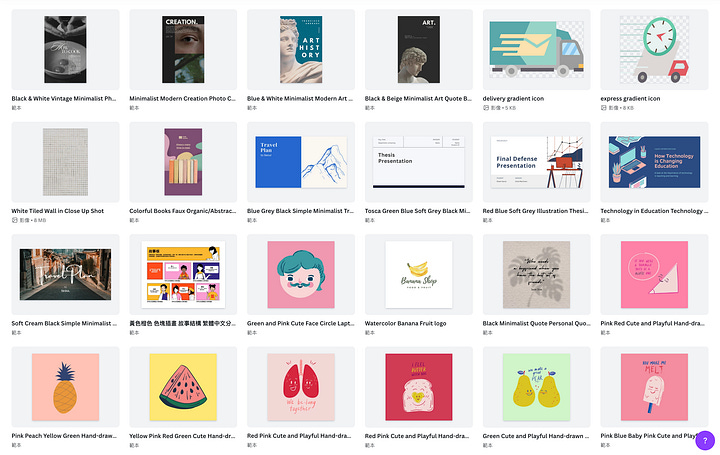Select the Art History statue template thumbnail
This screenshot has height=455, width=720.
(301, 49)
